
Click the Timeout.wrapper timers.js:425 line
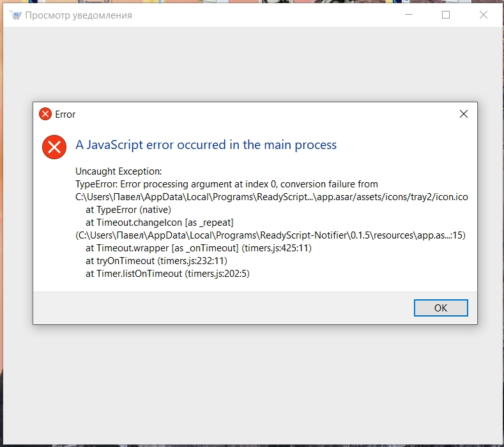[199, 248]
